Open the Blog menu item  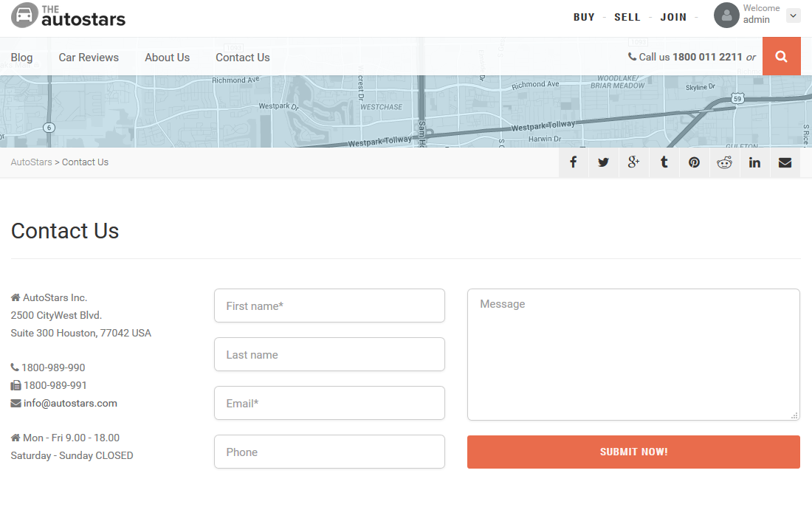pos(21,58)
